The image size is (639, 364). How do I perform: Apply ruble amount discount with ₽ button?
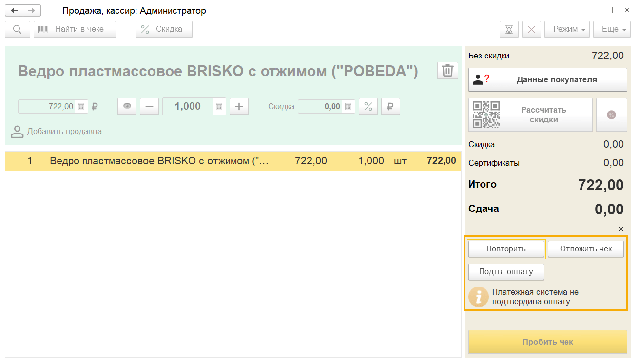pos(390,106)
